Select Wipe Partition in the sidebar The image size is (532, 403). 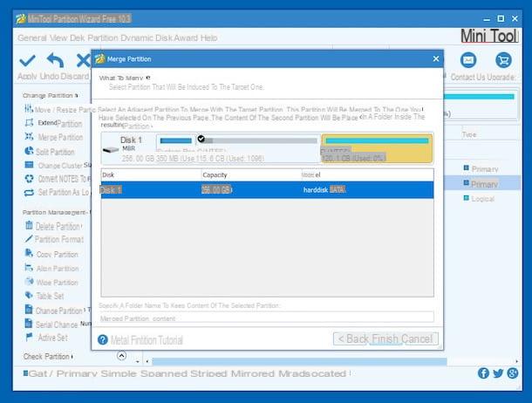51,282
